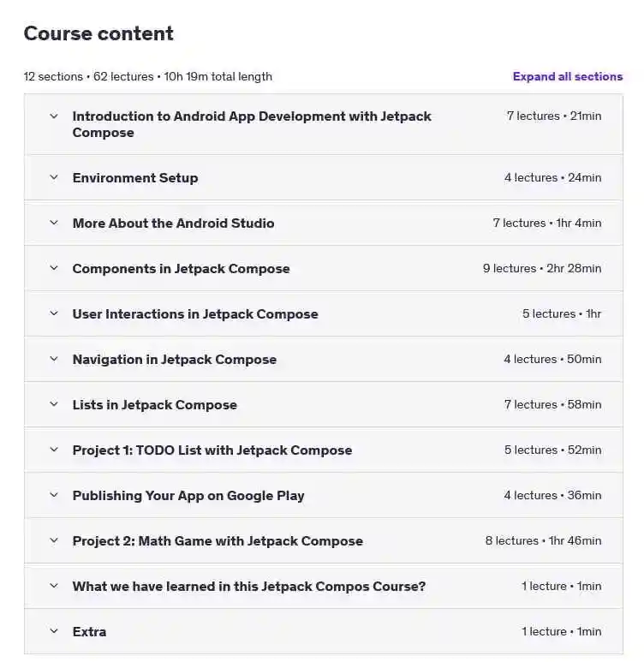Toggle chevron next to What we have learned
This screenshot has height=662, width=644.
tap(54, 586)
